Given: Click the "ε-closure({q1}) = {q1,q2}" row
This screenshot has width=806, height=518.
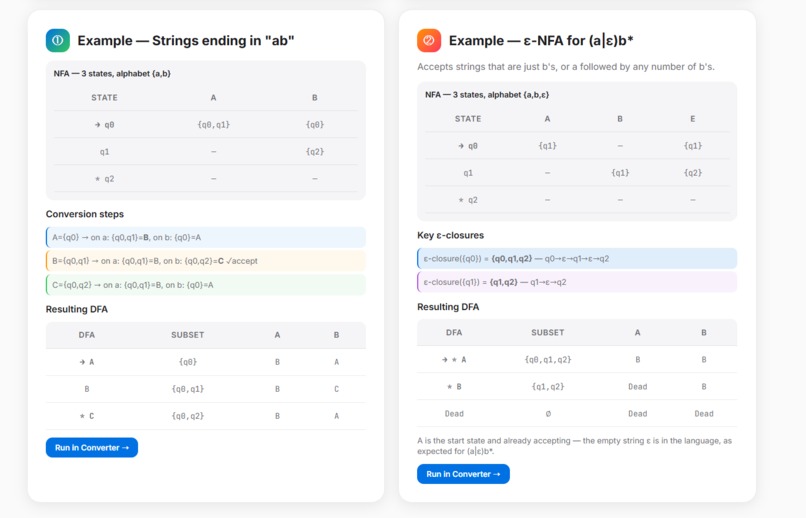Looking at the screenshot, I should (x=577, y=282).
